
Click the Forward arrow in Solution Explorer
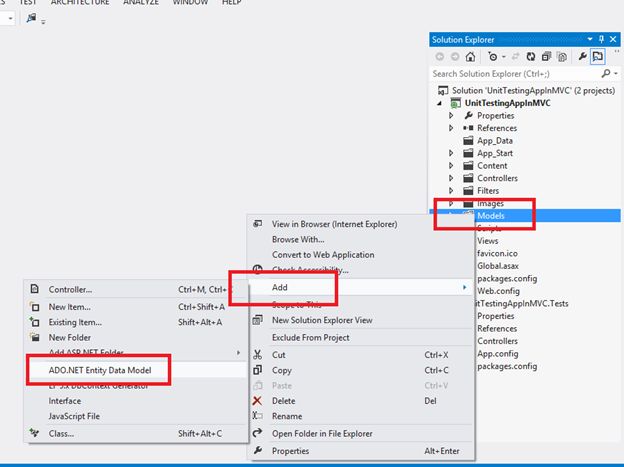455,57
